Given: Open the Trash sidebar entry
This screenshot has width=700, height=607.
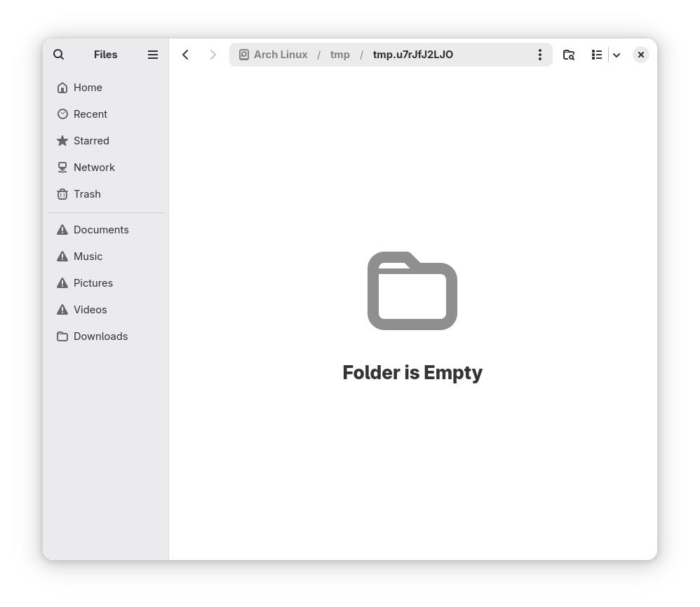Looking at the screenshot, I should point(106,194).
